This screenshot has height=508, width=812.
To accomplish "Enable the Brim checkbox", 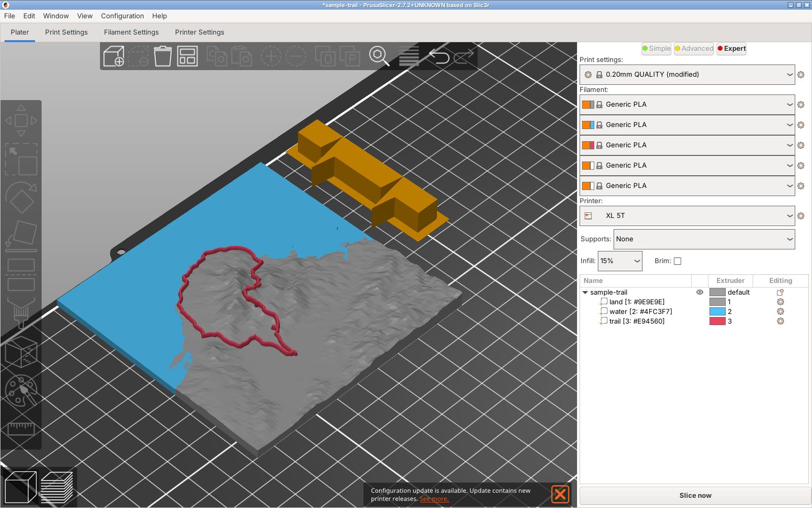I will pos(678,261).
